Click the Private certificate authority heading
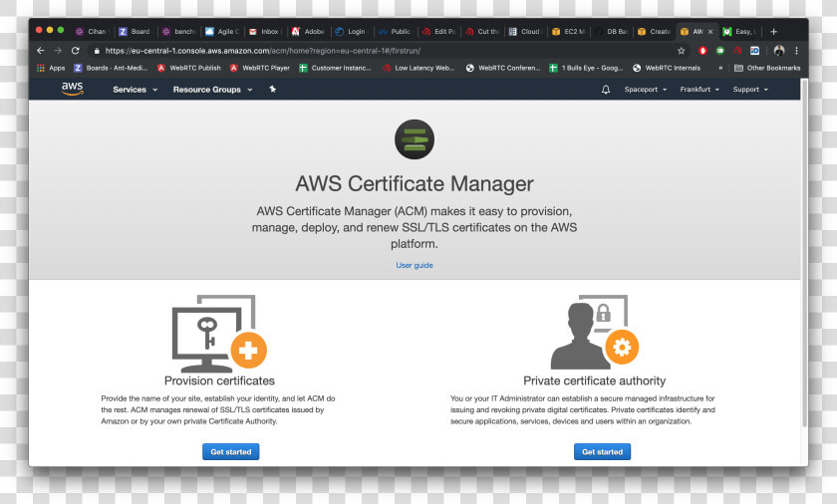837x504 pixels. click(x=594, y=380)
